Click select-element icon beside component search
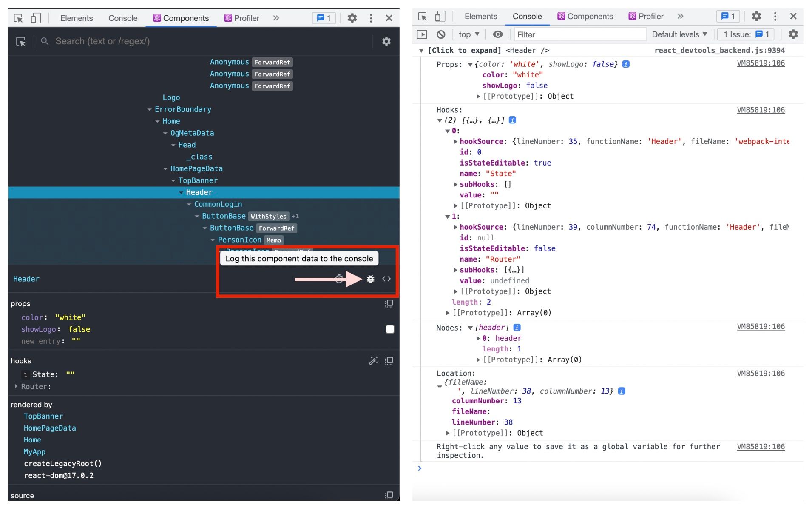Image resolution: width=812 pixels, height=508 pixels. click(x=21, y=41)
